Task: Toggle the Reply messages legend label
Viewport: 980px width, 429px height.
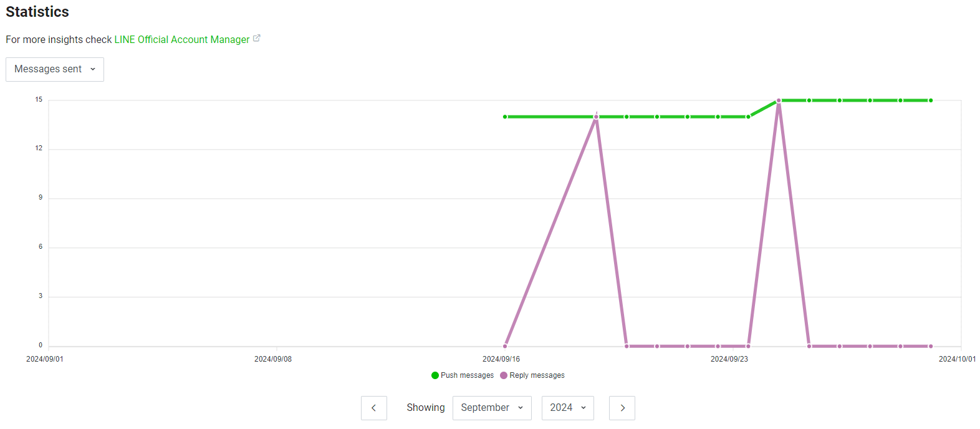Action: [537, 375]
